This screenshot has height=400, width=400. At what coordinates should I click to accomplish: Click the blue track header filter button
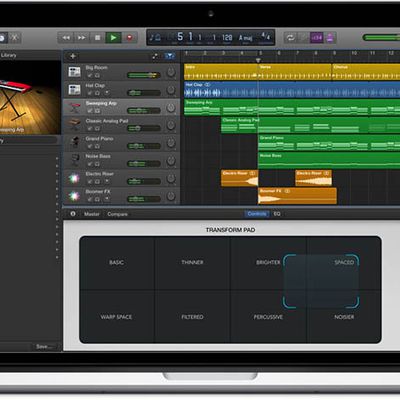click(170, 56)
